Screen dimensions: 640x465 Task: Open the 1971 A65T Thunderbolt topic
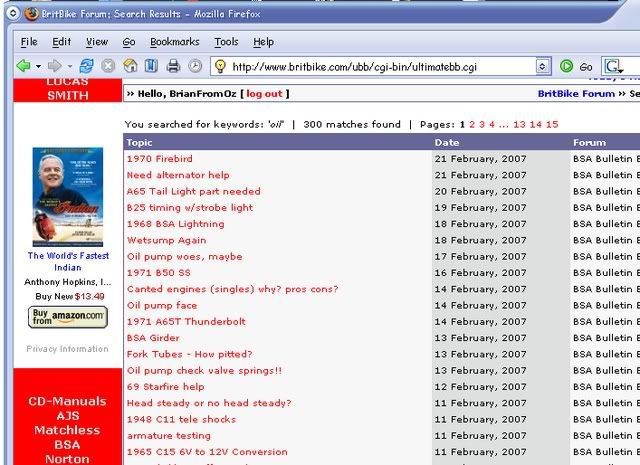187,322
